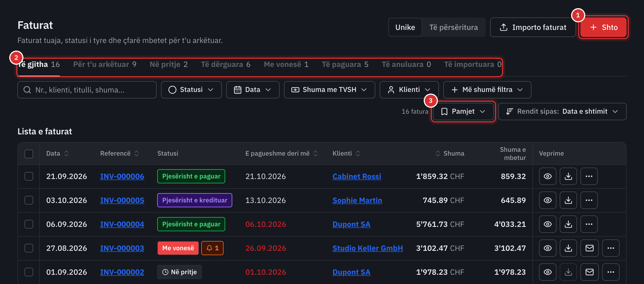View invoice INV-000006 with the eye icon
Image resolution: width=644 pixels, height=284 pixels.
(x=547, y=176)
